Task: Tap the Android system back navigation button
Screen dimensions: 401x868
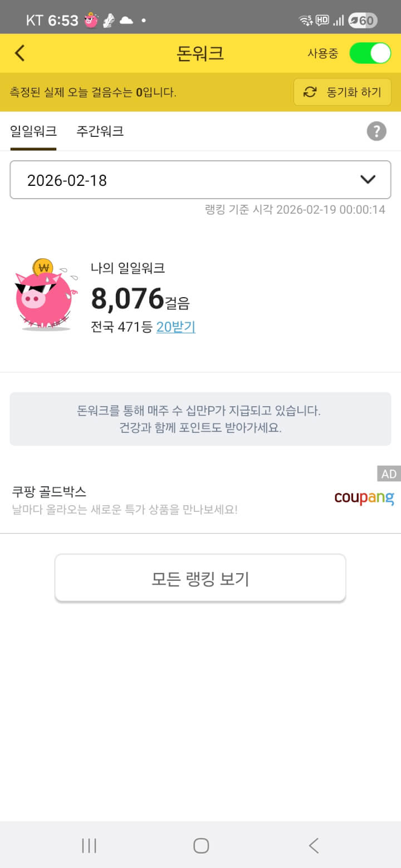Action: click(314, 846)
